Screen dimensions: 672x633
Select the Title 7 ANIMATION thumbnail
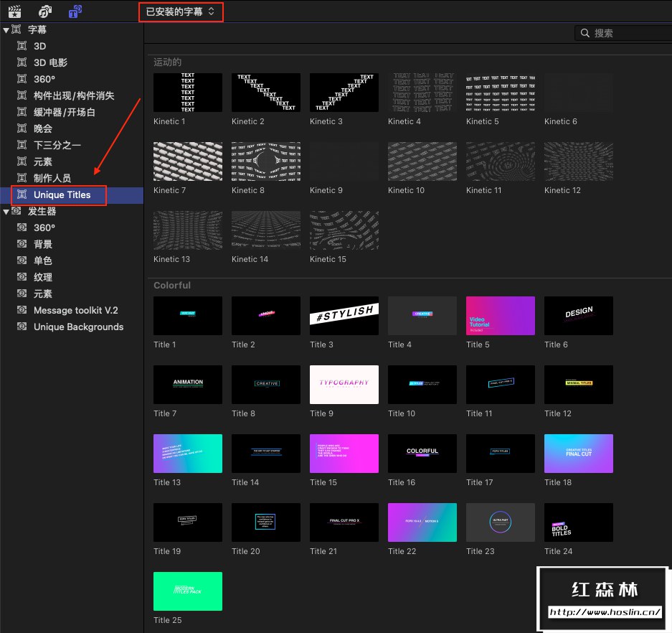tap(188, 385)
